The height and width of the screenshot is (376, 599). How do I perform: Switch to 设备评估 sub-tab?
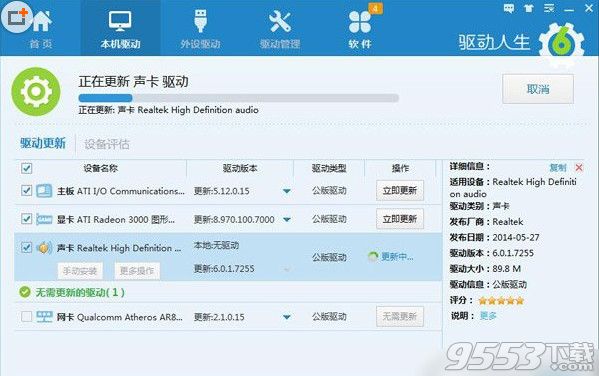[107, 144]
